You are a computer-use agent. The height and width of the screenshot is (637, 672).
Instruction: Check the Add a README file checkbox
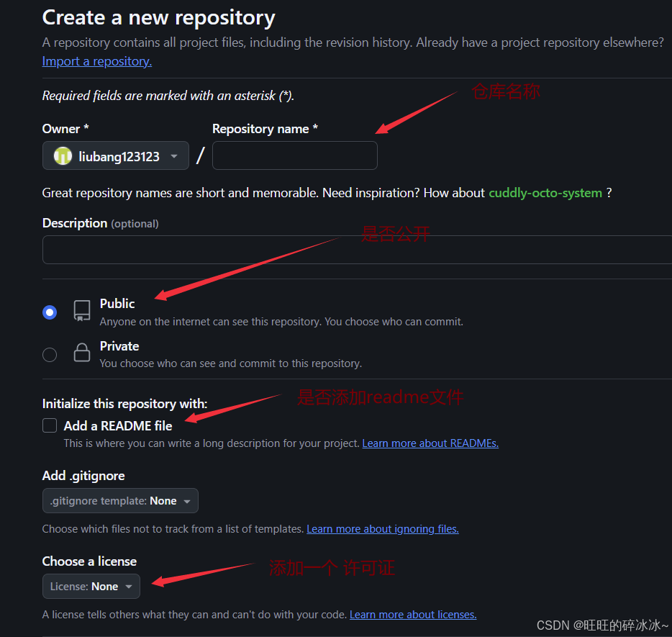[50, 425]
